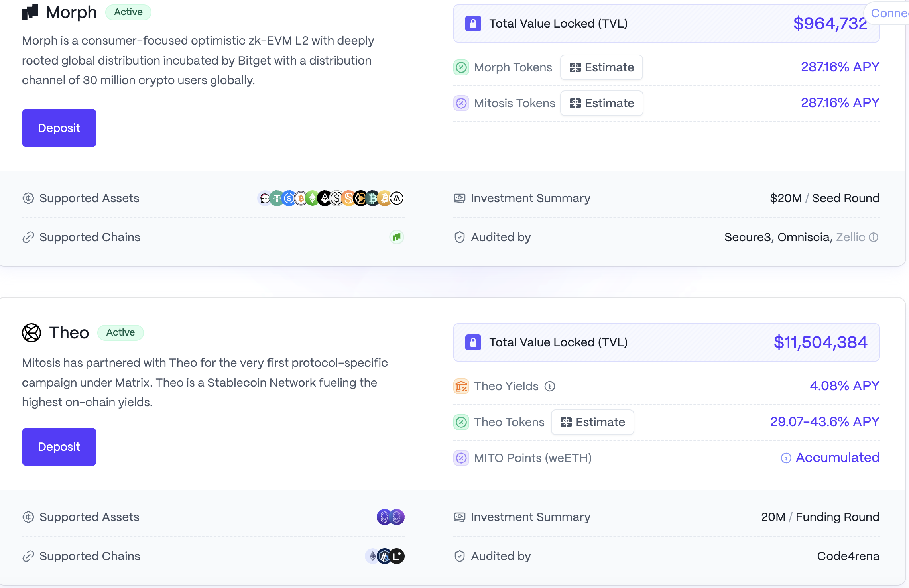Viewport: 909px width, 588px height.
Task: Select the Tether USDT asset icon
Action: click(x=277, y=198)
